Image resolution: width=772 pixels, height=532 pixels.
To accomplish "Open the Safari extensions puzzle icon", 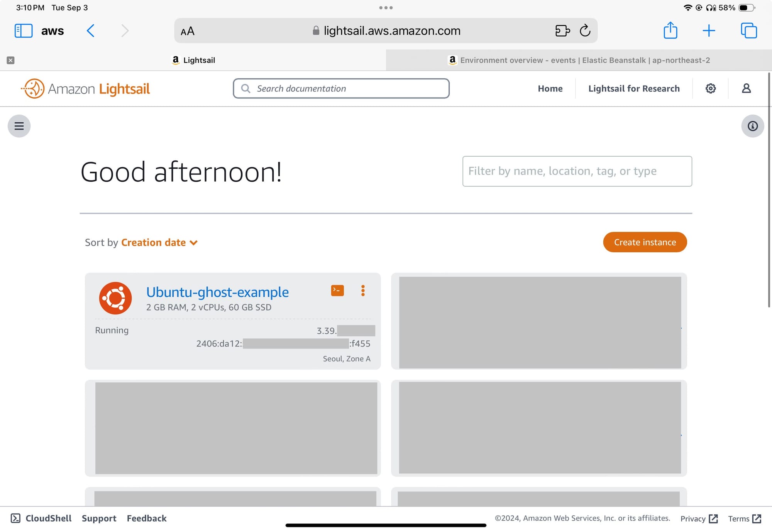I will tap(562, 30).
